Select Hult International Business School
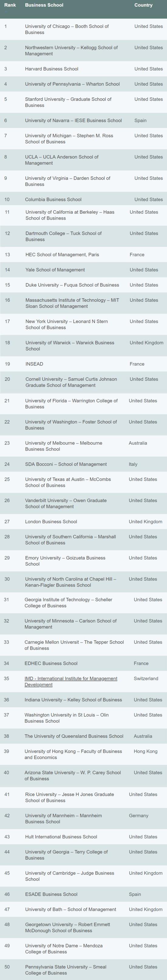This screenshot has height=980, width=167. coord(61,837)
